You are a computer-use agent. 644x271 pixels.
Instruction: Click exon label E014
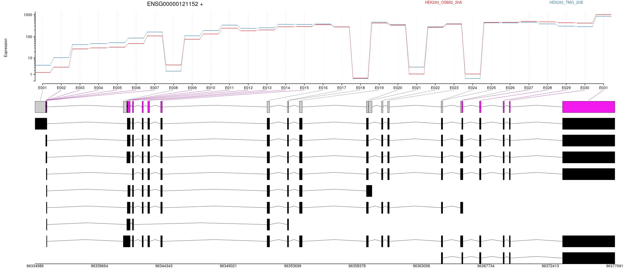[x=286, y=88]
